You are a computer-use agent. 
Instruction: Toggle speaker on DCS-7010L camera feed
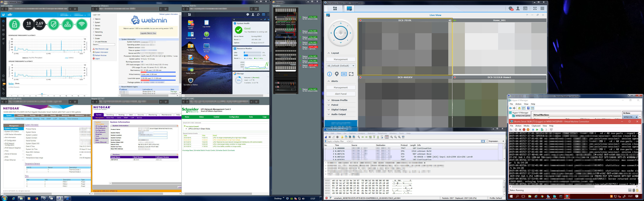(x=450, y=20)
